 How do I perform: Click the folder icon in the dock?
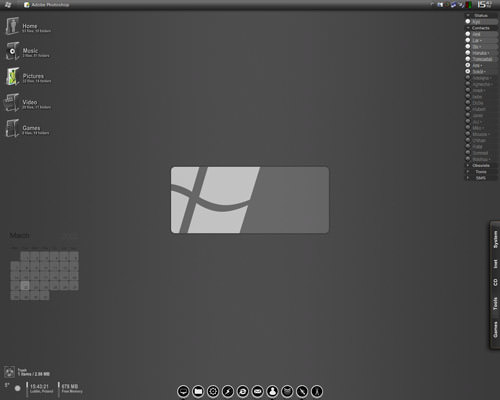point(198,391)
